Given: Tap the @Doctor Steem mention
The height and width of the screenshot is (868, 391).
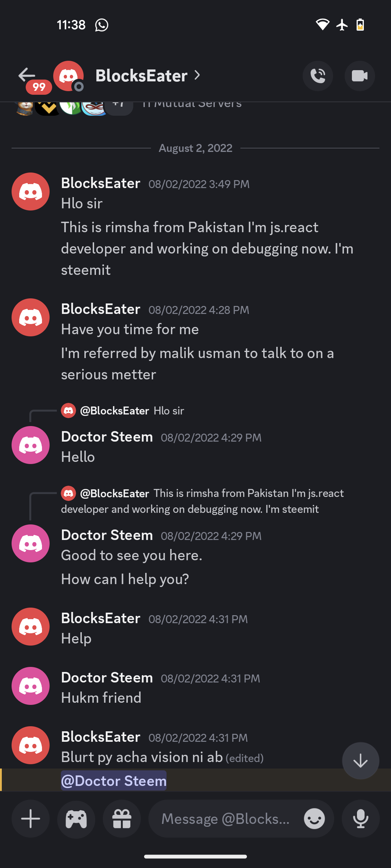Looking at the screenshot, I should [x=114, y=781].
